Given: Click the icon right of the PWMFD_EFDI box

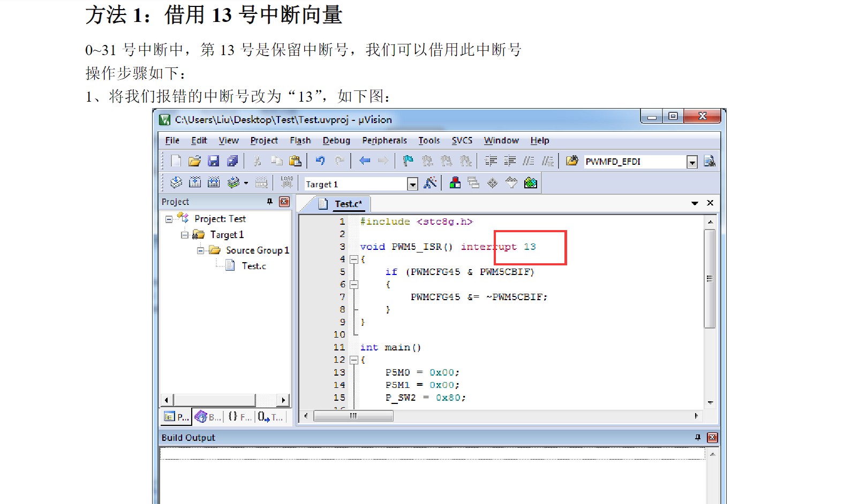Looking at the screenshot, I should click(710, 161).
